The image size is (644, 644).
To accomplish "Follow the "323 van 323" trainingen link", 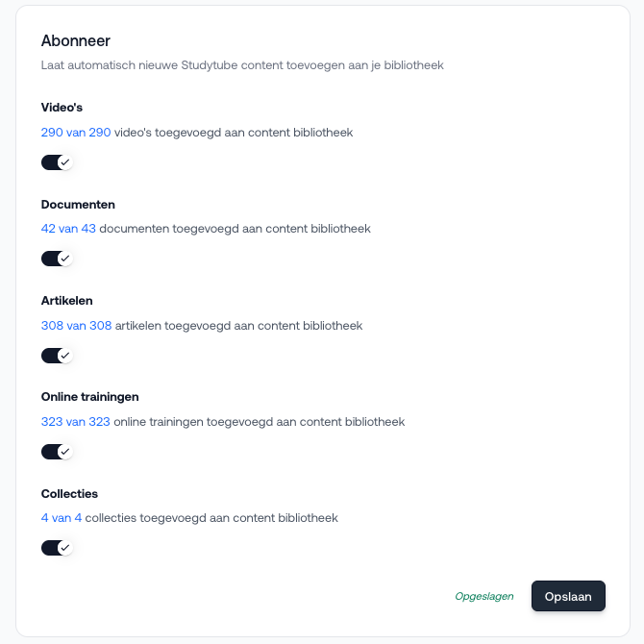I will (76, 422).
